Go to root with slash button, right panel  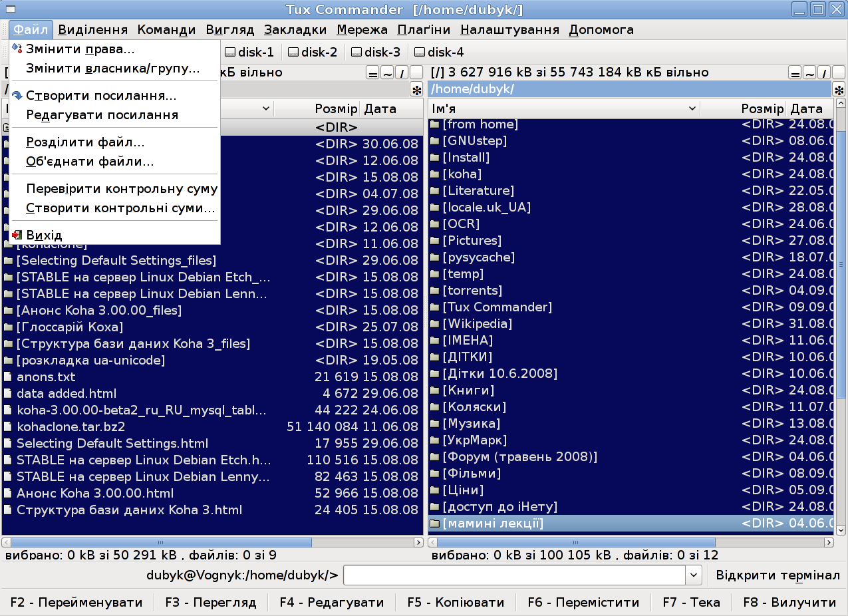(825, 72)
